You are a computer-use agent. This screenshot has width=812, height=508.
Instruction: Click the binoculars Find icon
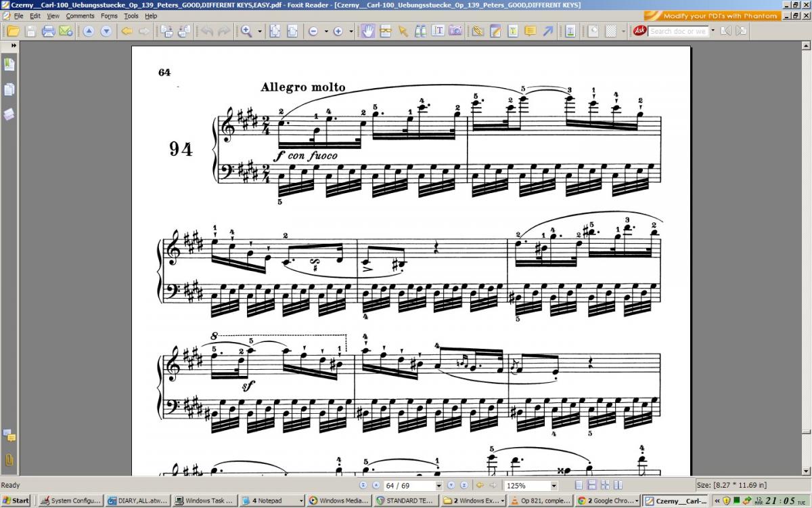[x=420, y=31]
